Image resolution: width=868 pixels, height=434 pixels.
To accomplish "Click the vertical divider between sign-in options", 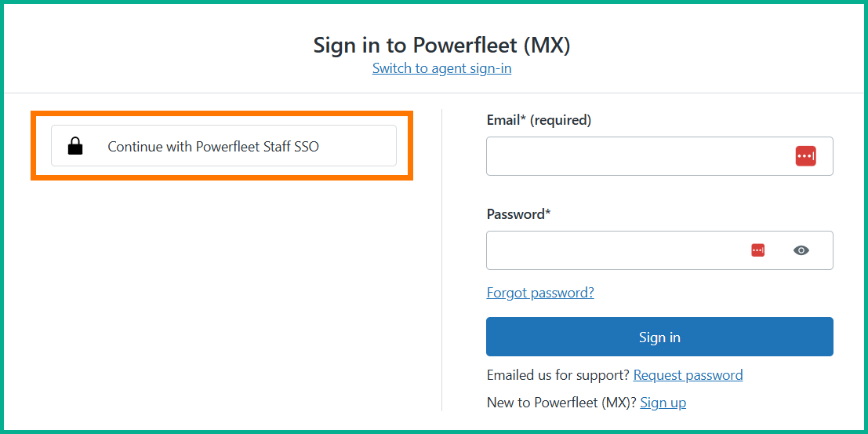I will 442,259.
